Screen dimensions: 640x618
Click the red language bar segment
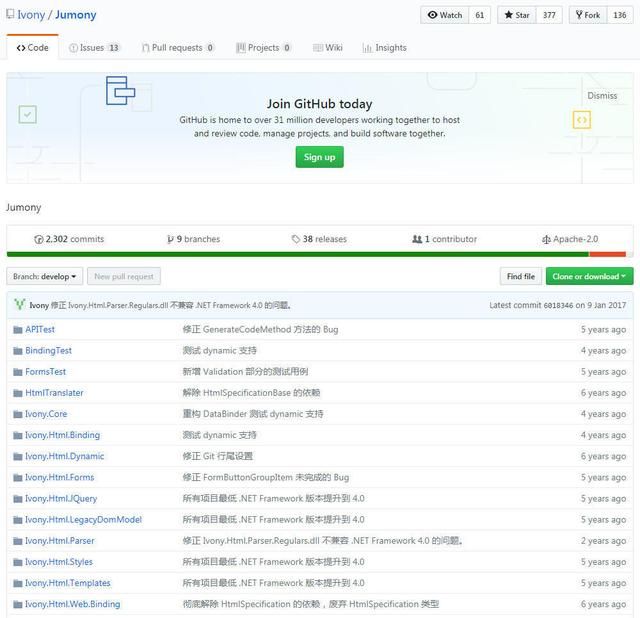click(x=607, y=254)
